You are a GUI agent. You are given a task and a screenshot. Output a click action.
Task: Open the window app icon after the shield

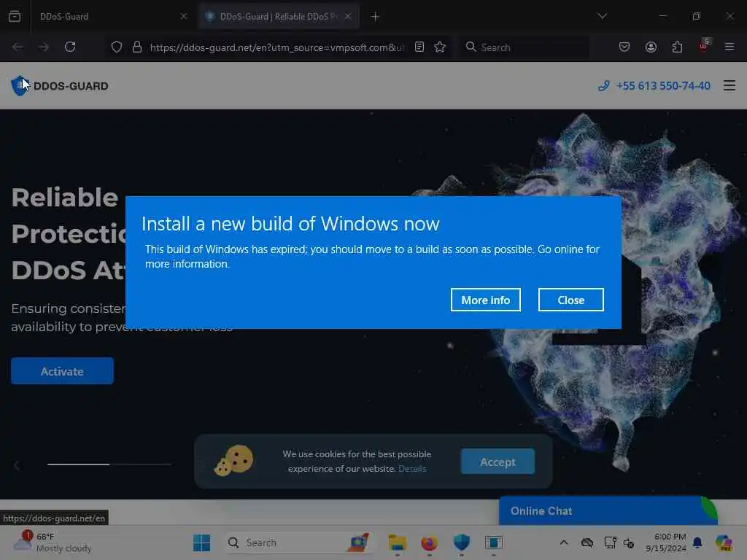tap(494, 542)
